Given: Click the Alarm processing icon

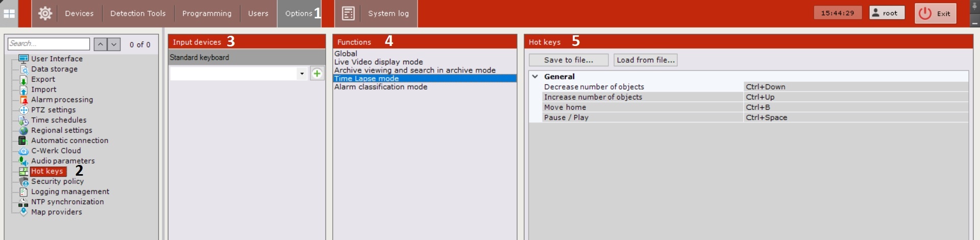Looking at the screenshot, I should [23, 100].
